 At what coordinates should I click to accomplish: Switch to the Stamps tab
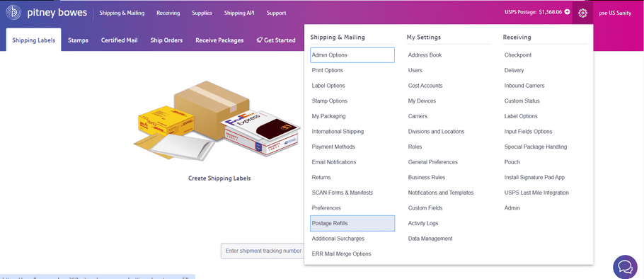pos(78,40)
